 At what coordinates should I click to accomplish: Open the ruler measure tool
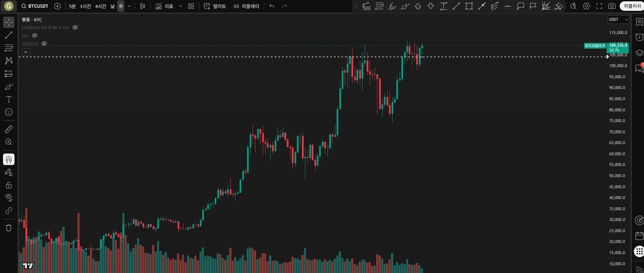click(x=9, y=129)
